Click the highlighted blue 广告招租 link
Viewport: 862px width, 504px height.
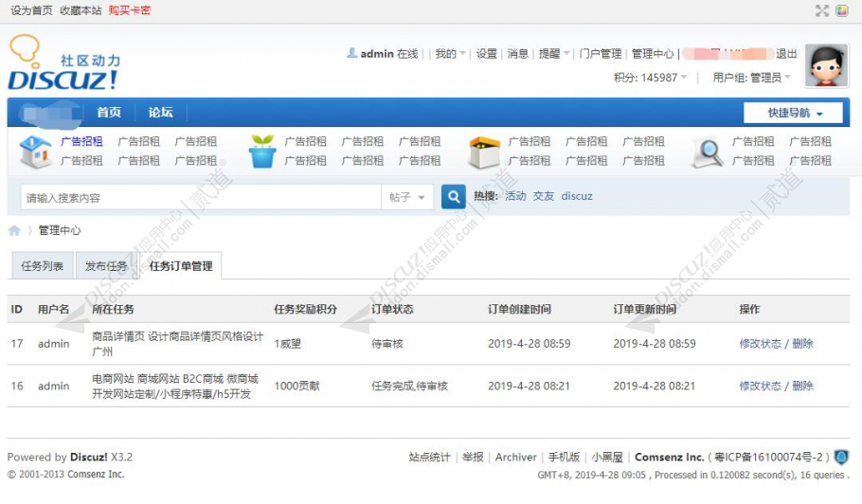81,141
